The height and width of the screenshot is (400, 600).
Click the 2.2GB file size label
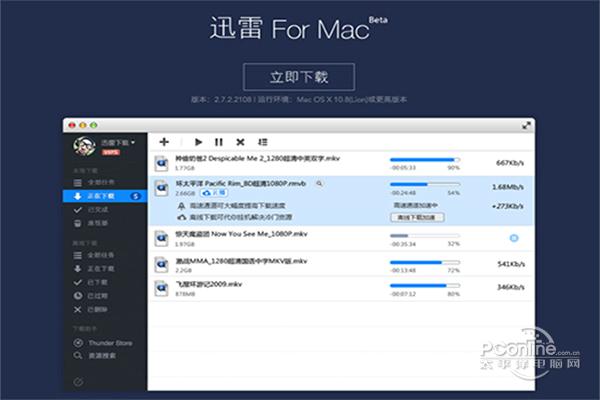pyautogui.click(x=184, y=270)
